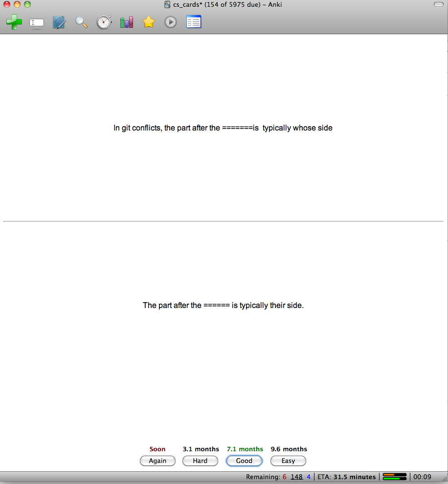Show the bar chart statistics icon
Viewport: 448px width, 484px height.
[x=126, y=22]
